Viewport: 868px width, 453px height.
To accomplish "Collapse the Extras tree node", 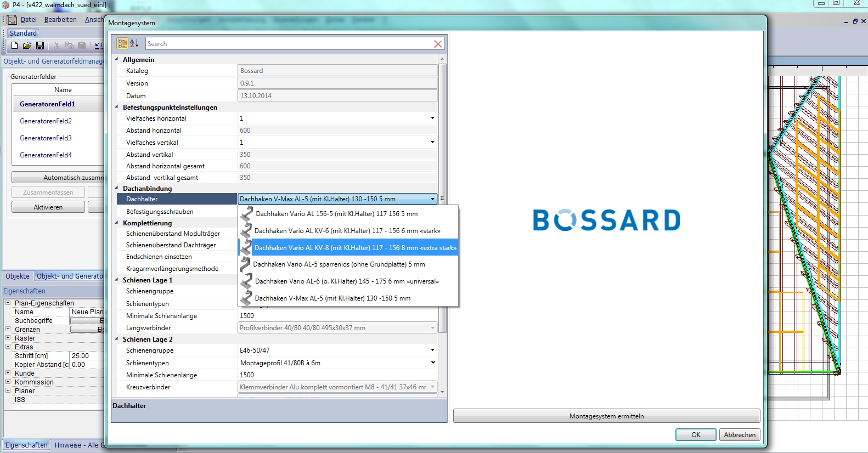I will click(x=8, y=347).
